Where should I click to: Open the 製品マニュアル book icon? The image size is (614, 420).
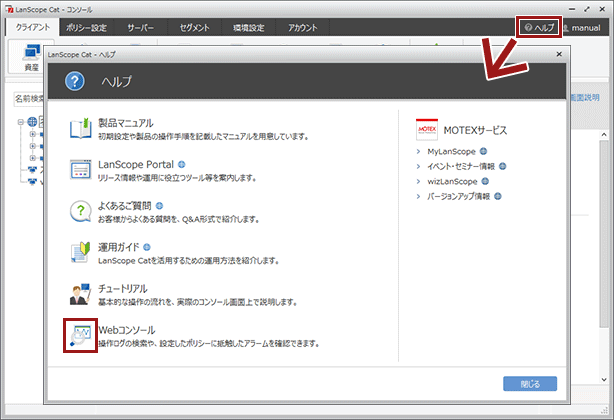pos(80,128)
